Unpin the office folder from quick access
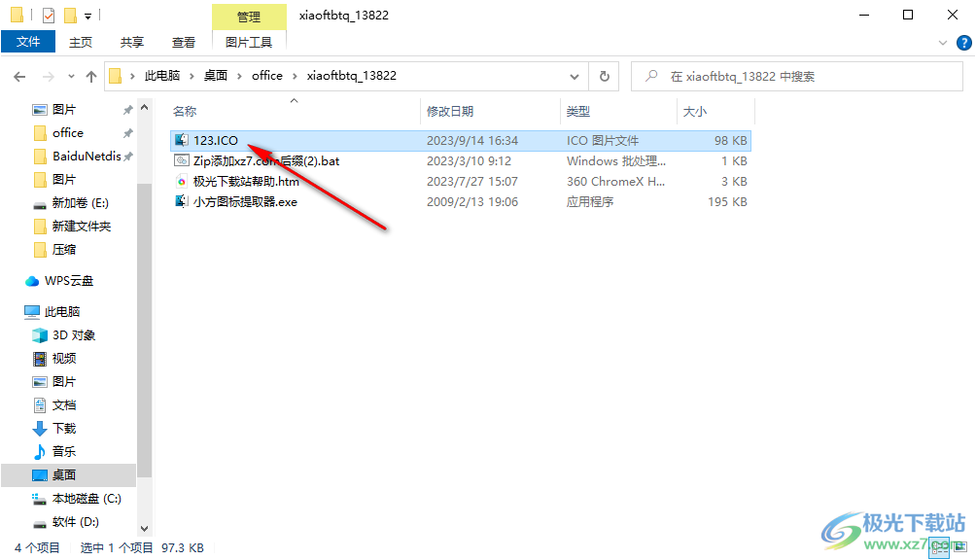 click(x=126, y=132)
